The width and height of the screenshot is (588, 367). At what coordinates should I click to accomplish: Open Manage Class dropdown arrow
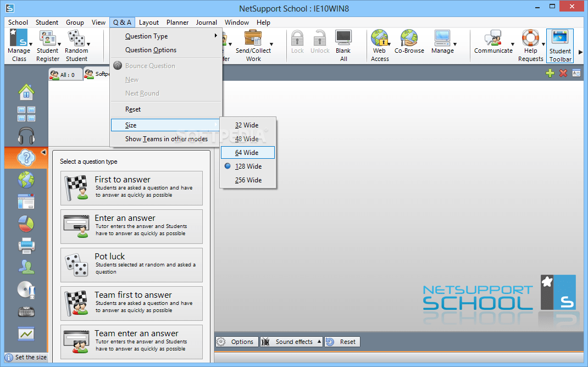31,45
